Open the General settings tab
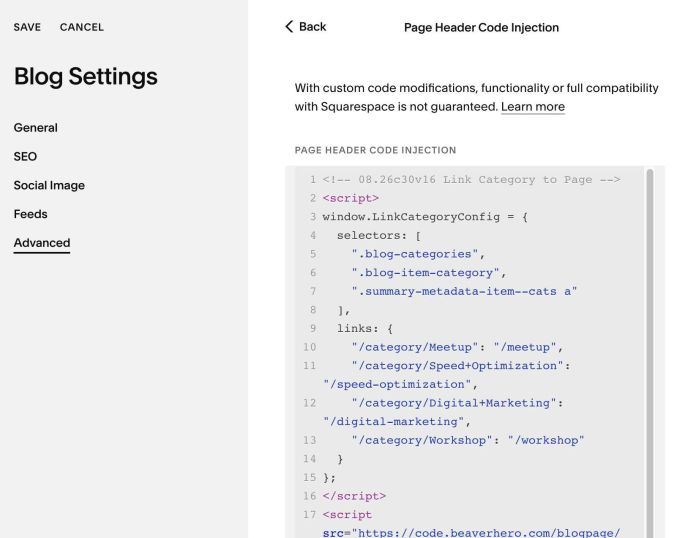Screen dimensions: 700x538 (x=36, y=128)
